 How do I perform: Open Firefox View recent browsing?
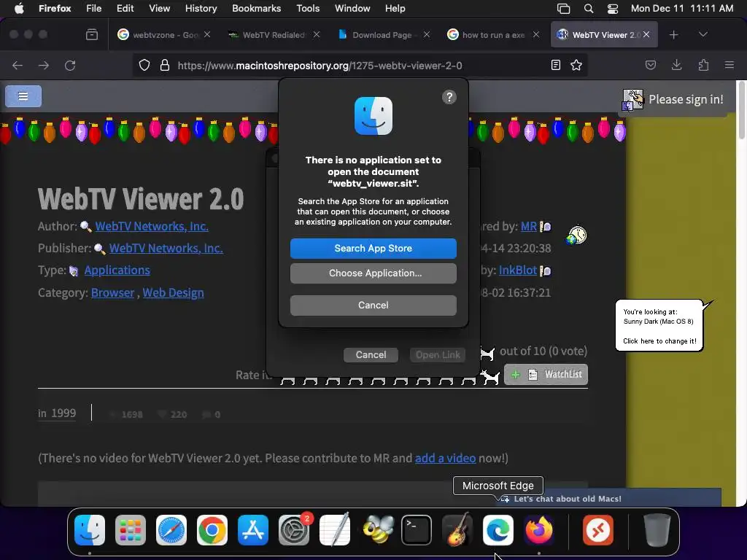point(92,35)
